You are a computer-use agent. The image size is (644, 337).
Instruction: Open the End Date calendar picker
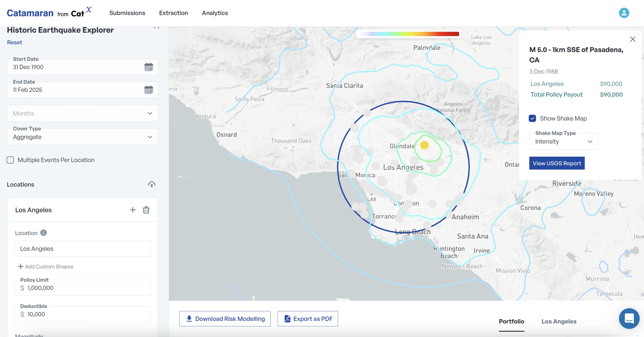point(148,90)
